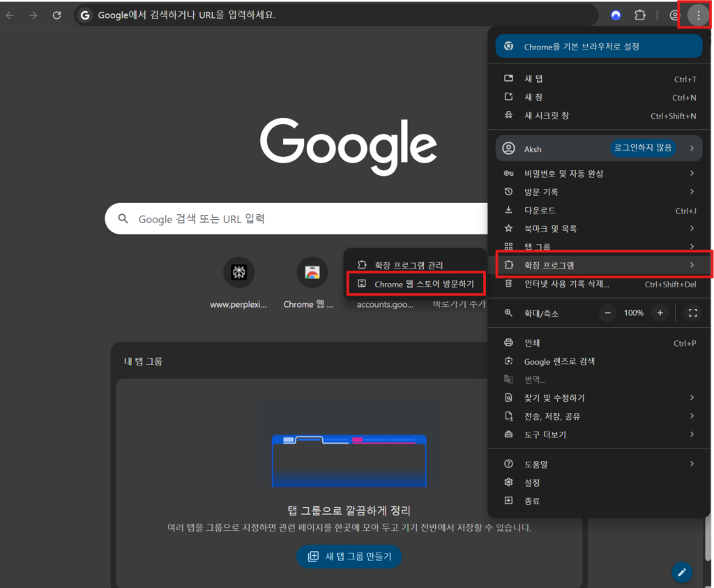Select 확장 프로그램 관리 submenu entry
This screenshot has width=714, height=588.
tap(409, 265)
